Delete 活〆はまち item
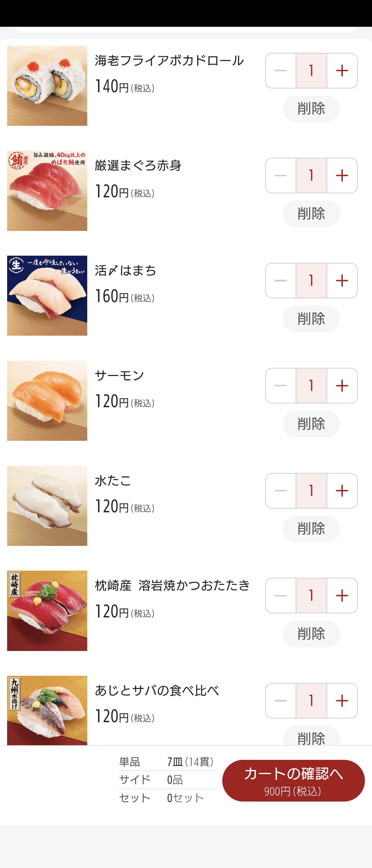Screen dimensions: 372x868 [311, 319]
